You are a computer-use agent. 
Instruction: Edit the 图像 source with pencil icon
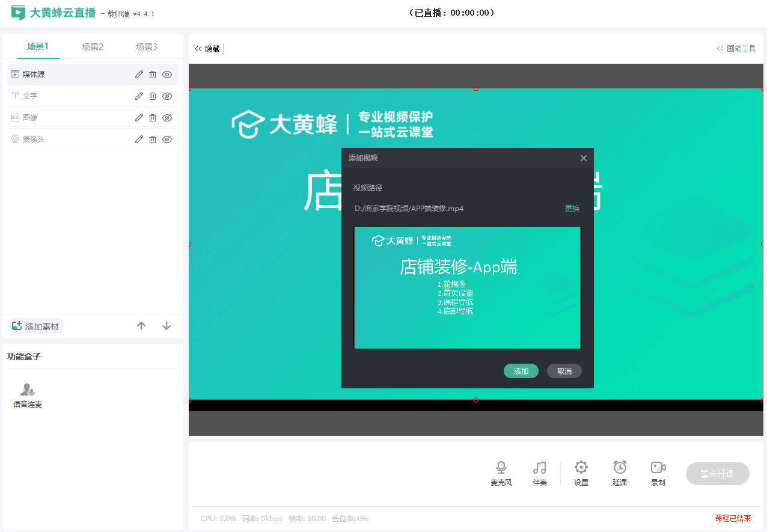pyautogui.click(x=139, y=118)
